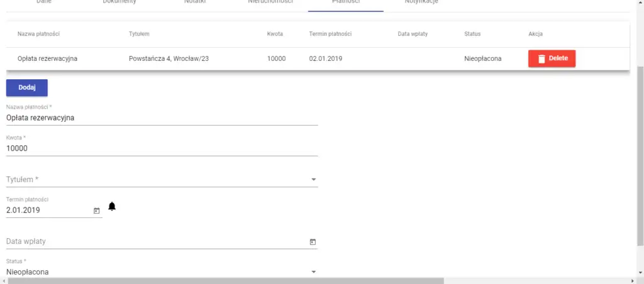This screenshot has width=644, height=284.
Task: Click the Kwota column header
Action: (276, 33)
